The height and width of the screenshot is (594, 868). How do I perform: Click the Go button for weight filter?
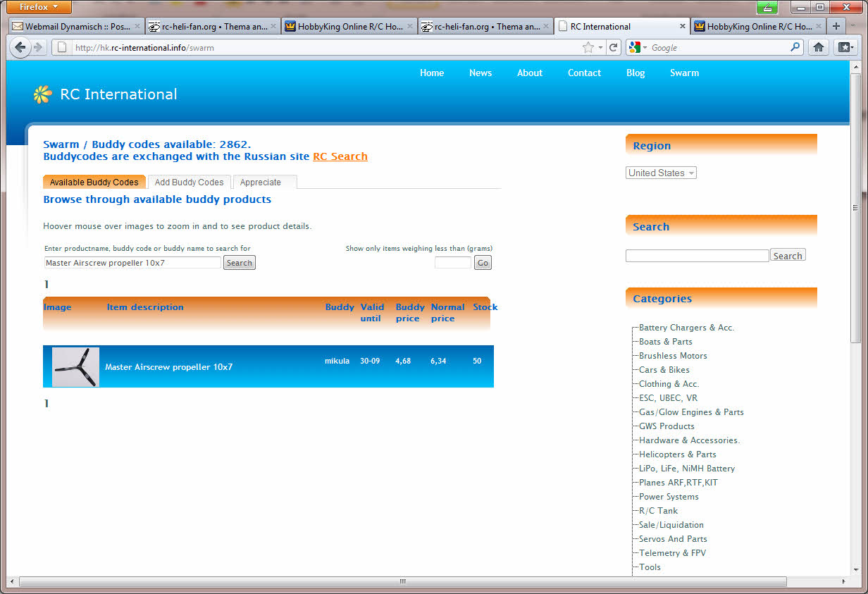pos(483,263)
